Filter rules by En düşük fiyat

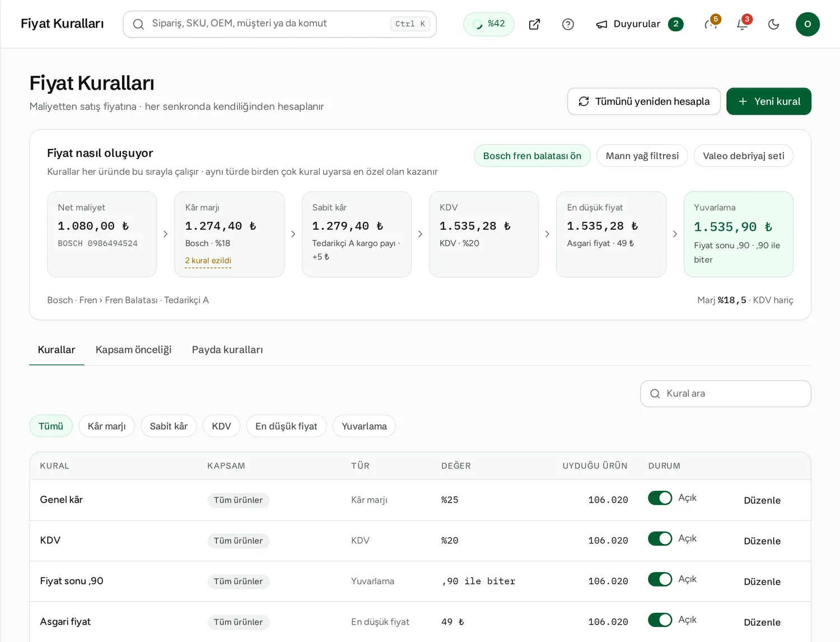[x=286, y=426]
